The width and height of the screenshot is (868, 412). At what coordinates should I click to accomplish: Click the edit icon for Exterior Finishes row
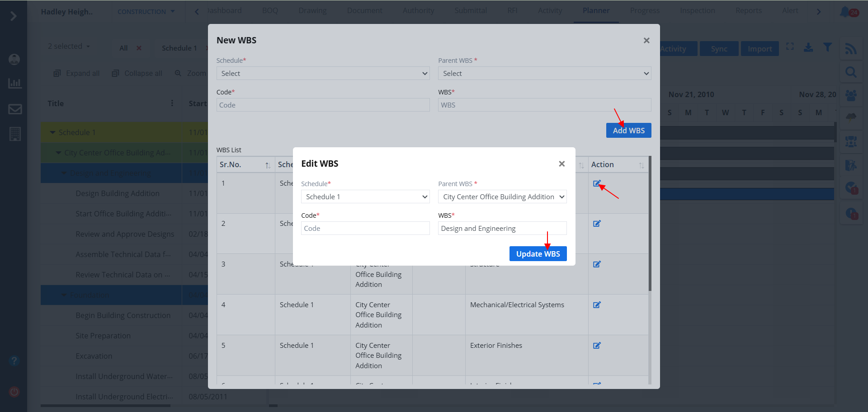(x=597, y=346)
